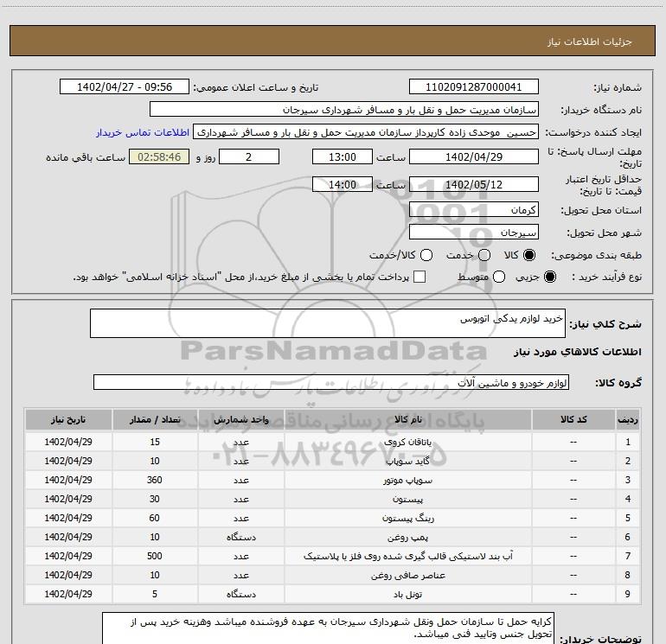
Task: Click the quantity 15 cell
Action: (155, 442)
